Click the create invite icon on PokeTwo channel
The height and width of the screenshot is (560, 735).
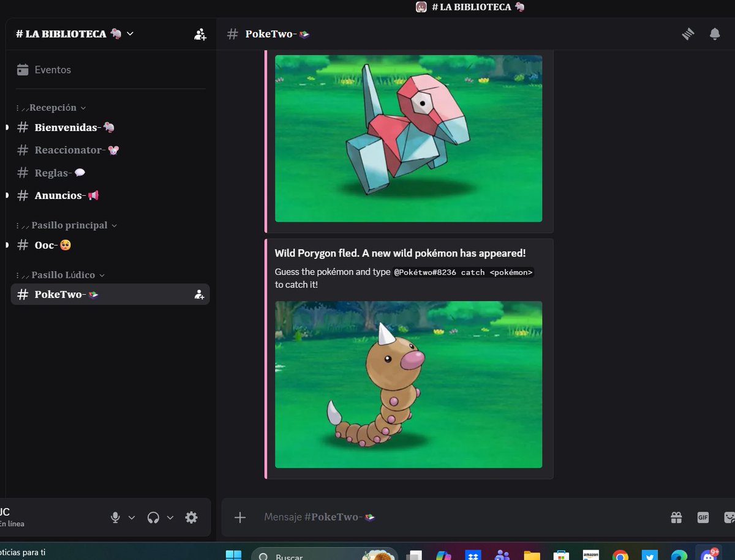point(199,294)
